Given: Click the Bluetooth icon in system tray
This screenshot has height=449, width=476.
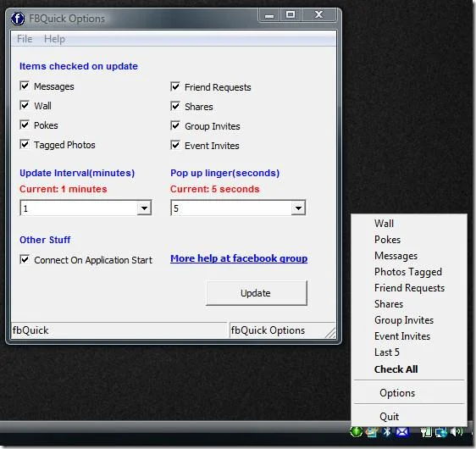Looking at the screenshot, I should (x=387, y=431).
